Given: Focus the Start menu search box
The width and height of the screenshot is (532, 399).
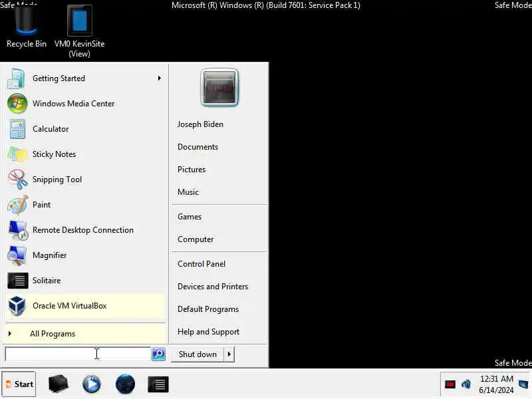Looking at the screenshot, I should pos(78,354).
